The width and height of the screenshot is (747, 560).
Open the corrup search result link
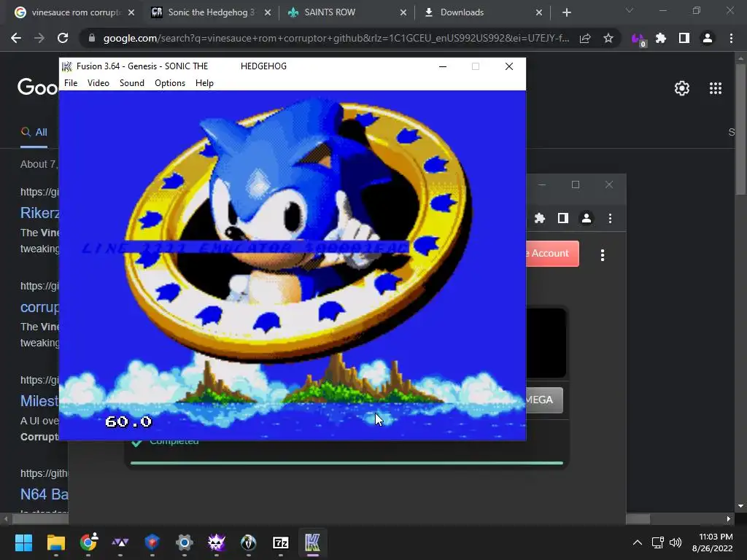click(x=39, y=307)
